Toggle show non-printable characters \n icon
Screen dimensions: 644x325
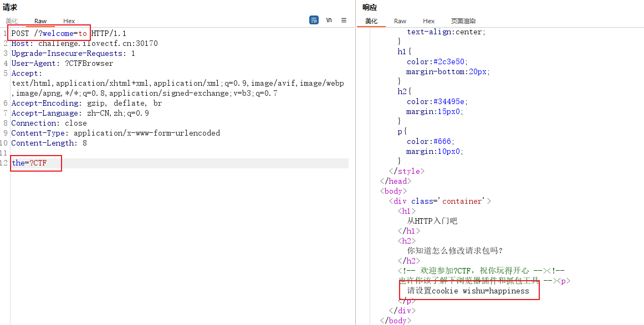point(329,20)
